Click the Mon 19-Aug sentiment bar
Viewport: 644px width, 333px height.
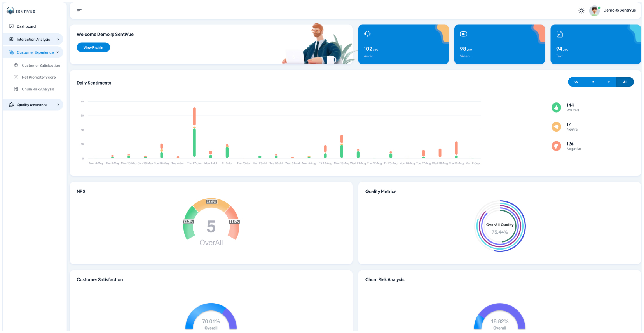pos(342,146)
